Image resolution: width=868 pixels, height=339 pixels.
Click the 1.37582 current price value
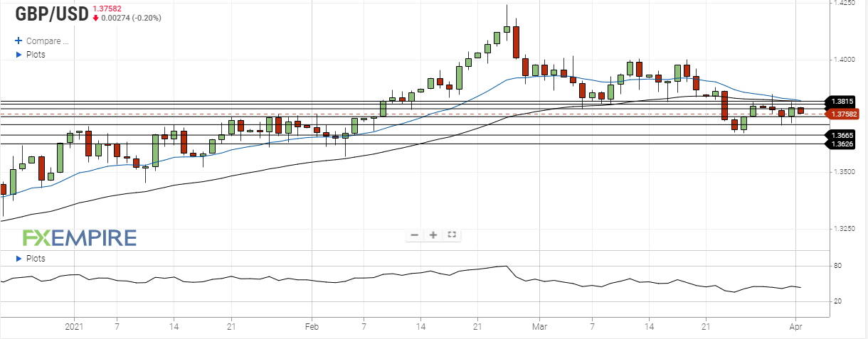[x=109, y=8]
